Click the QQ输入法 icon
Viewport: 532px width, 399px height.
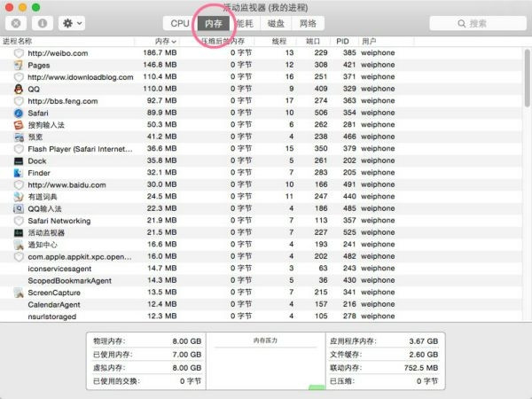tap(19, 208)
